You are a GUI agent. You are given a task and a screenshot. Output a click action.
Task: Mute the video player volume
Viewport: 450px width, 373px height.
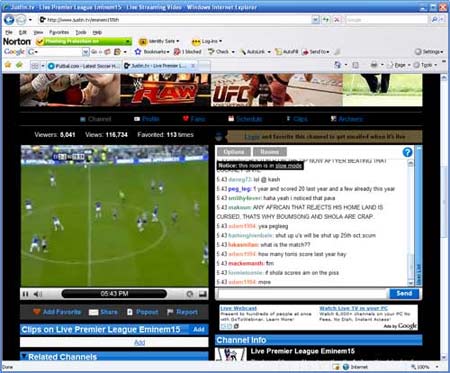pyautogui.click(x=37, y=294)
